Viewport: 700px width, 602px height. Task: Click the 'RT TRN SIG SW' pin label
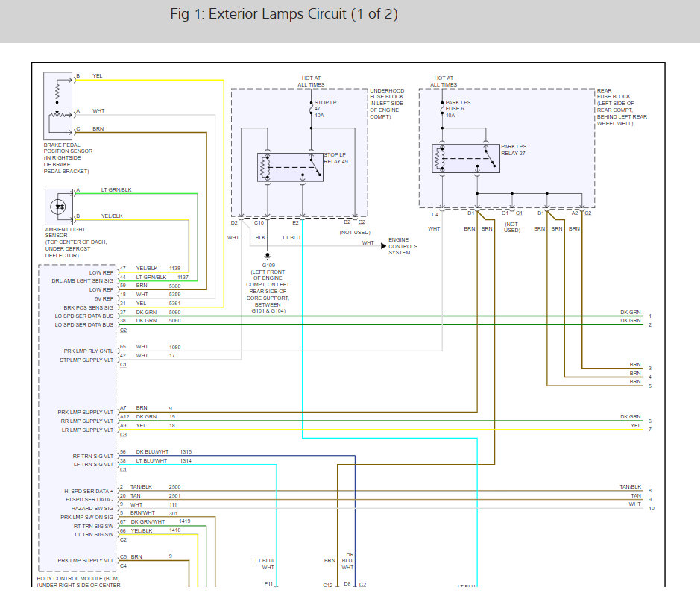94,526
